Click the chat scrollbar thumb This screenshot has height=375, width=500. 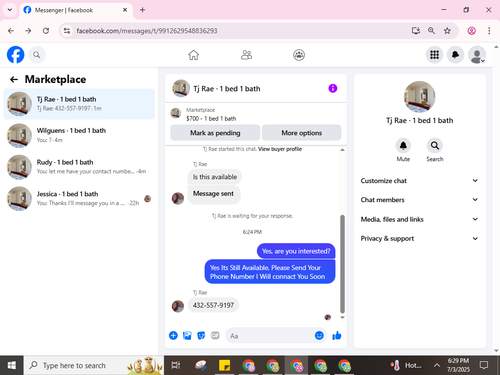point(342,263)
